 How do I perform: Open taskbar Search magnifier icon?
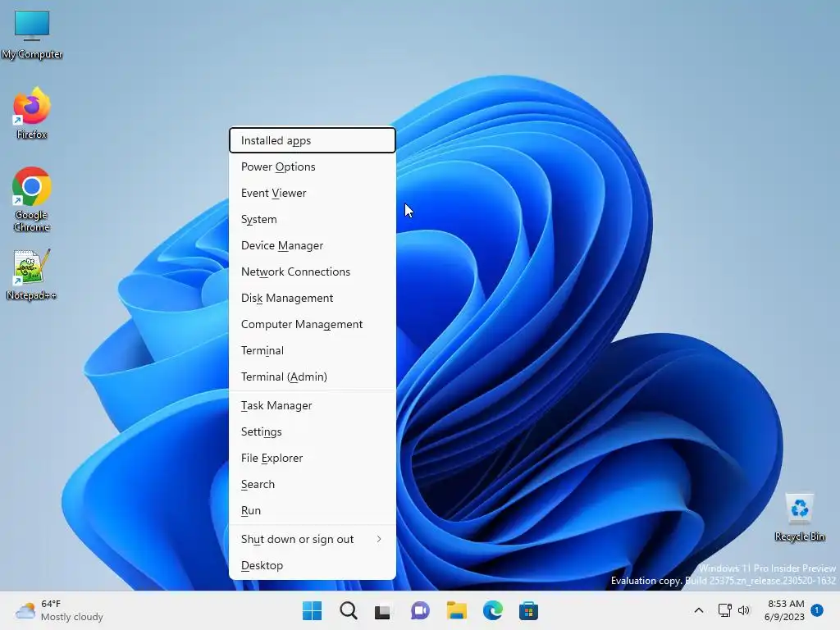pos(348,610)
